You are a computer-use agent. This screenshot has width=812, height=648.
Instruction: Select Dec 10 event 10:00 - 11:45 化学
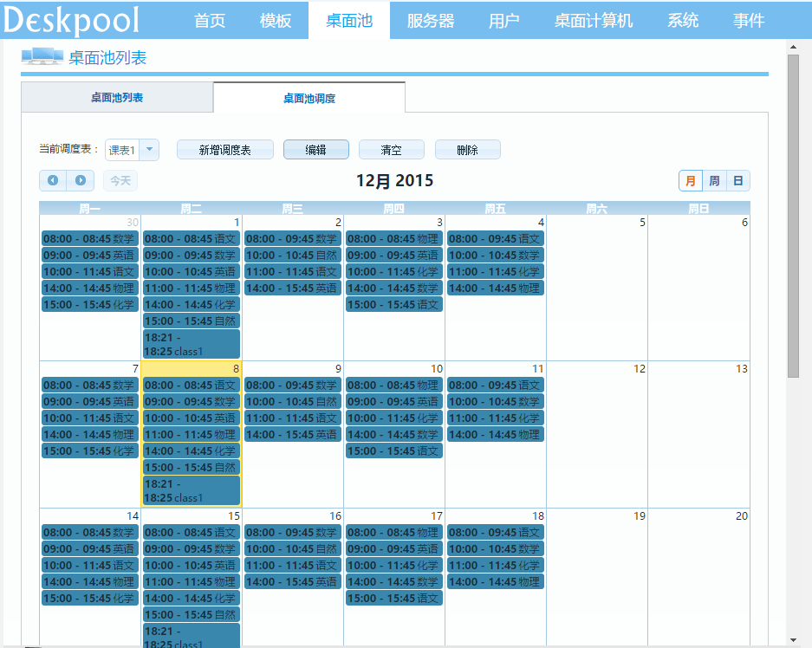pos(394,418)
